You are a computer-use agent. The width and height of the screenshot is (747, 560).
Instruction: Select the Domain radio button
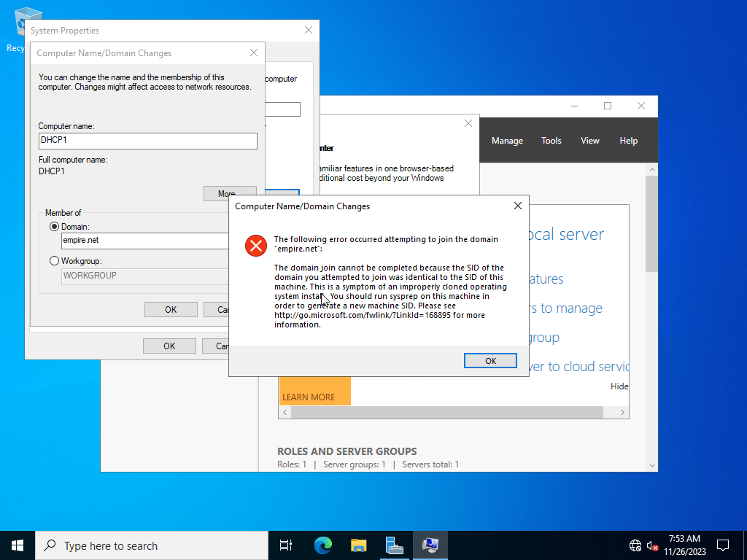(54, 226)
